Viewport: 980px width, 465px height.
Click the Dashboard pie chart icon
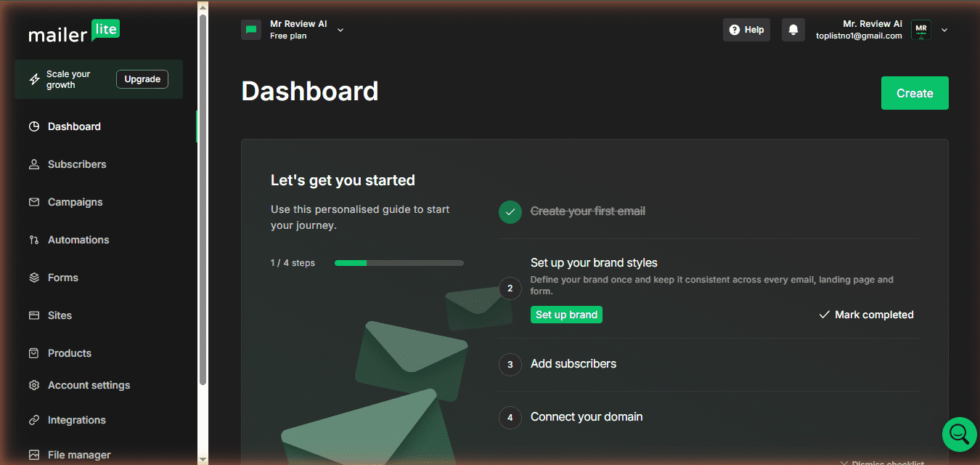(34, 126)
